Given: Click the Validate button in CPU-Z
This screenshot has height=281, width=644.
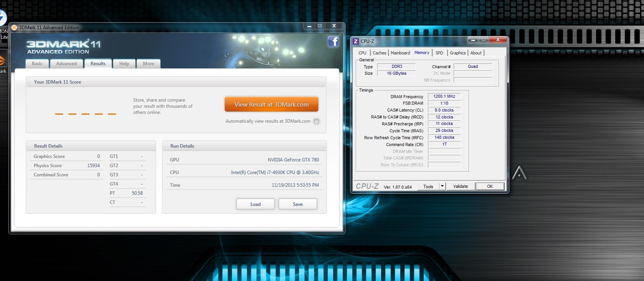Looking at the screenshot, I should click(x=461, y=186).
